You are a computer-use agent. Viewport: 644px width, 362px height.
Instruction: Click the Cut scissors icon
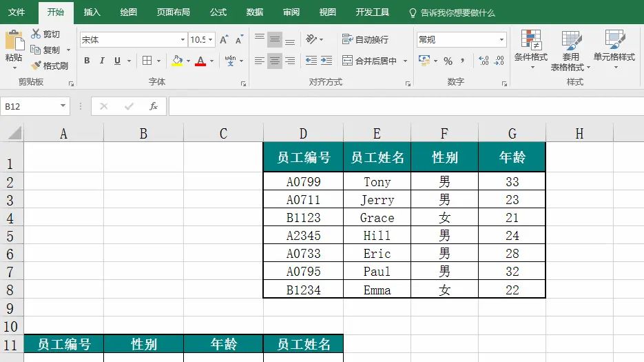click(x=36, y=34)
